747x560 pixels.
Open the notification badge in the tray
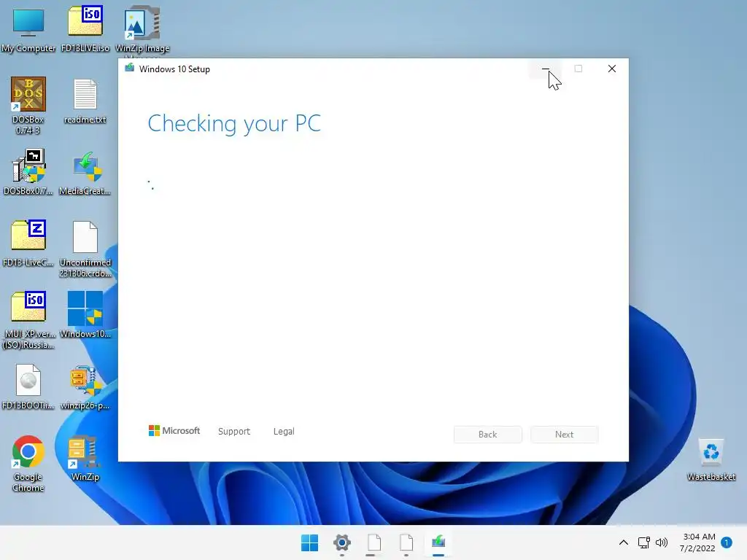[x=727, y=542]
